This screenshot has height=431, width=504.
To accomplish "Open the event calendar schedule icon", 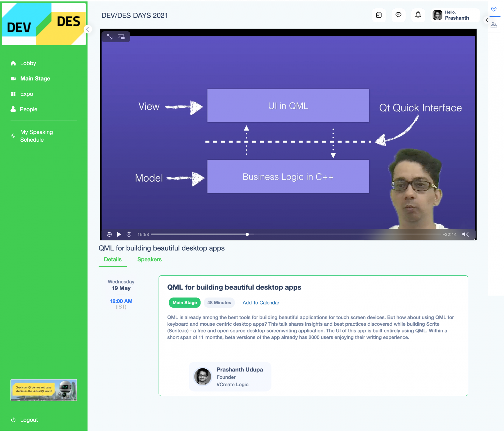I will coord(379,15).
